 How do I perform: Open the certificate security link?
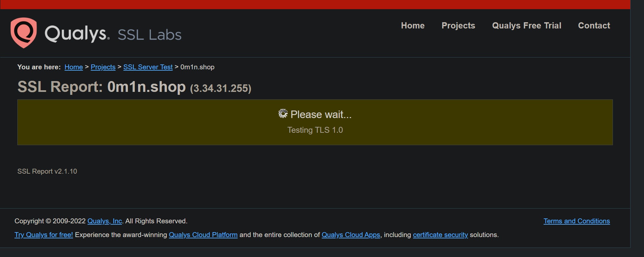click(440, 235)
